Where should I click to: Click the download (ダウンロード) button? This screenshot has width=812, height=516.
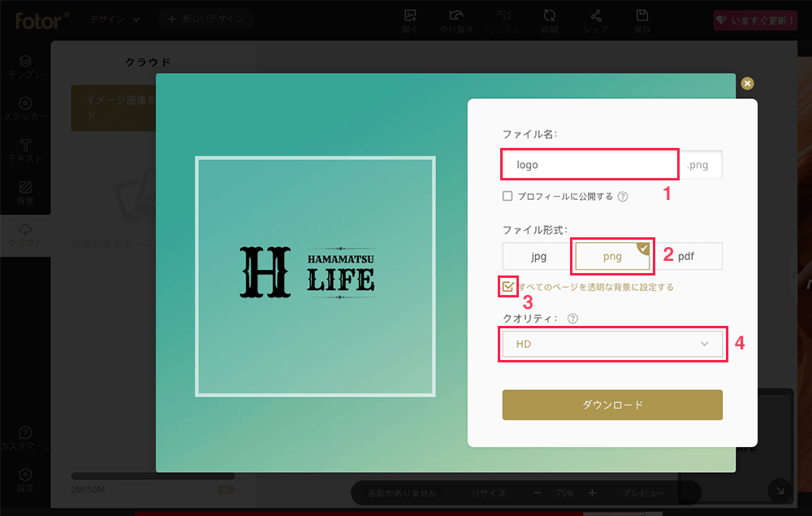point(612,405)
